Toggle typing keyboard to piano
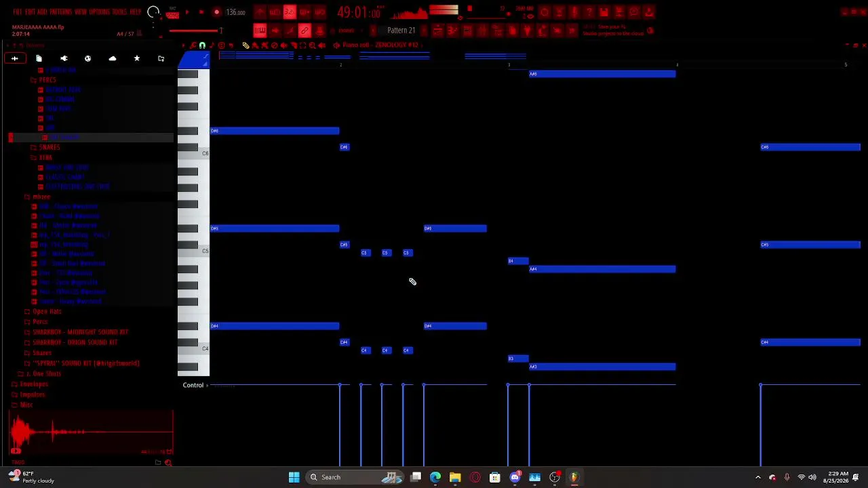This screenshot has width=868, height=488. pos(260,30)
